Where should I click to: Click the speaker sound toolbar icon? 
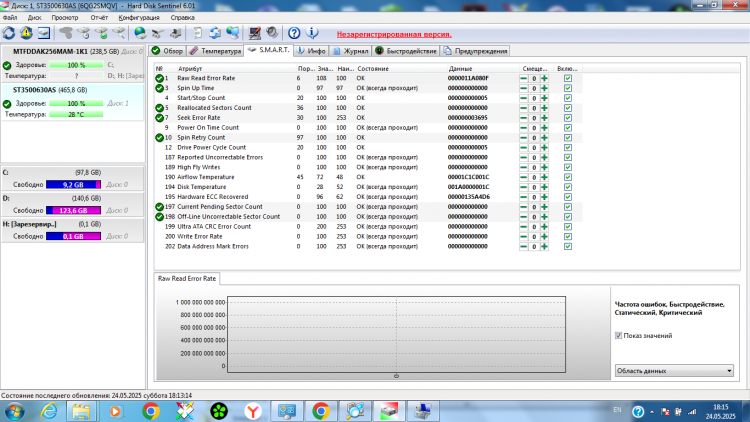coord(272,33)
